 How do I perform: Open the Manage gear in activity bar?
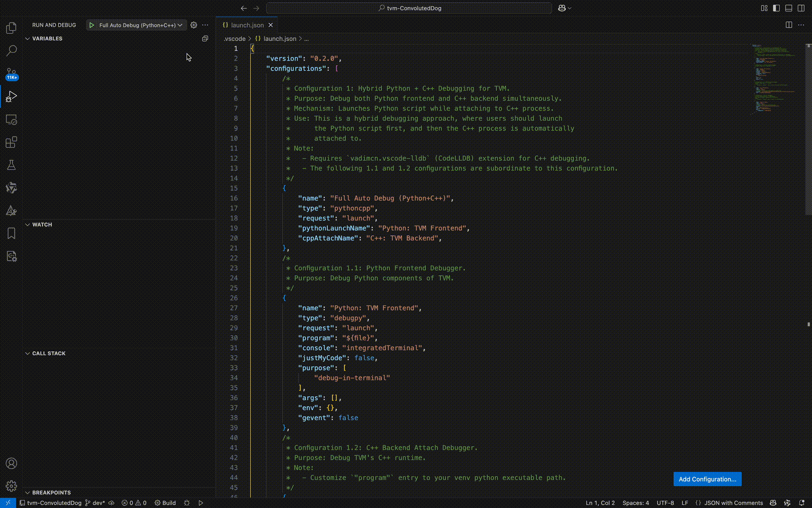[11, 486]
